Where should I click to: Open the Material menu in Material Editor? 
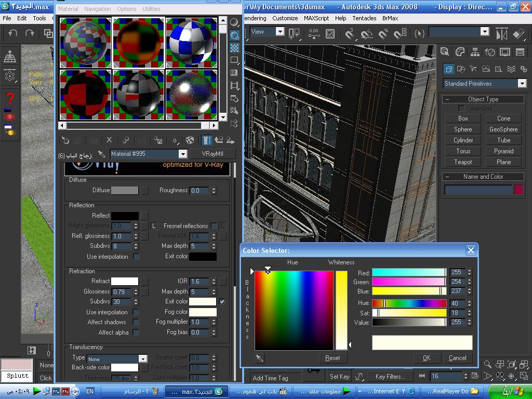coord(68,9)
